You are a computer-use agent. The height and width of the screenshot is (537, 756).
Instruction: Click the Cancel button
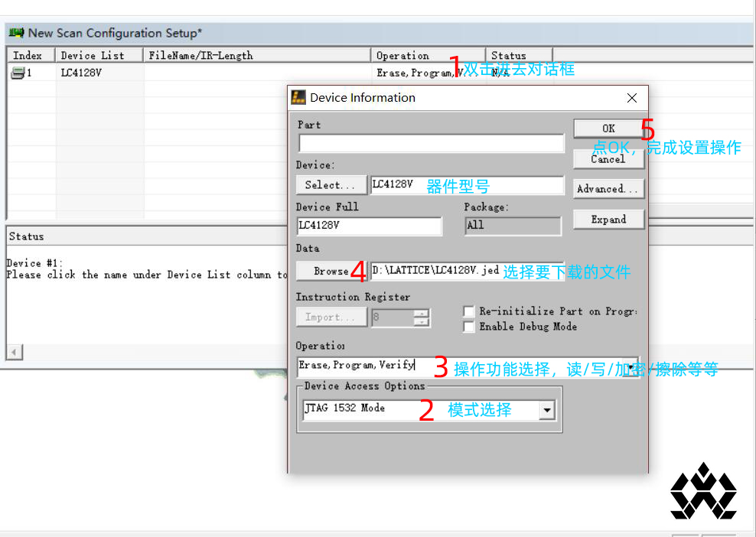click(608, 159)
